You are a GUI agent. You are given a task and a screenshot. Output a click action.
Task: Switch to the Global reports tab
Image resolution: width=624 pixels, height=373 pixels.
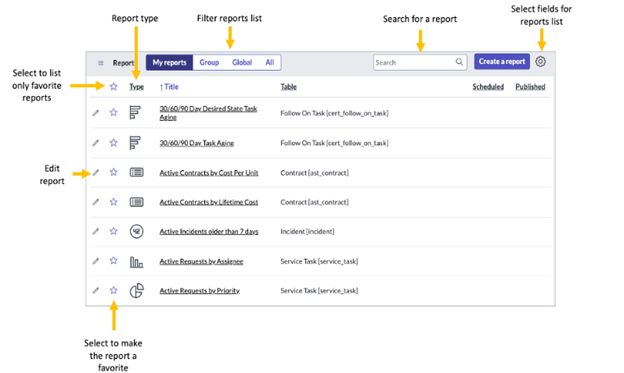coord(242,62)
